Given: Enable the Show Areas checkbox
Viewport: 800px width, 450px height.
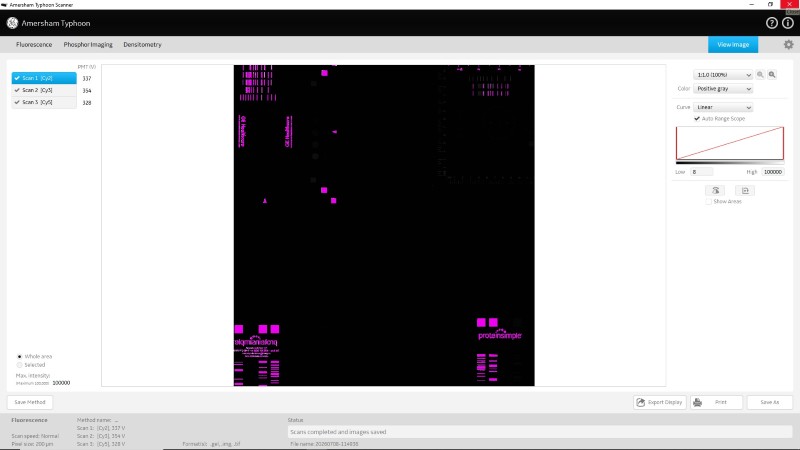Looking at the screenshot, I should pyautogui.click(x=708, y=202).
